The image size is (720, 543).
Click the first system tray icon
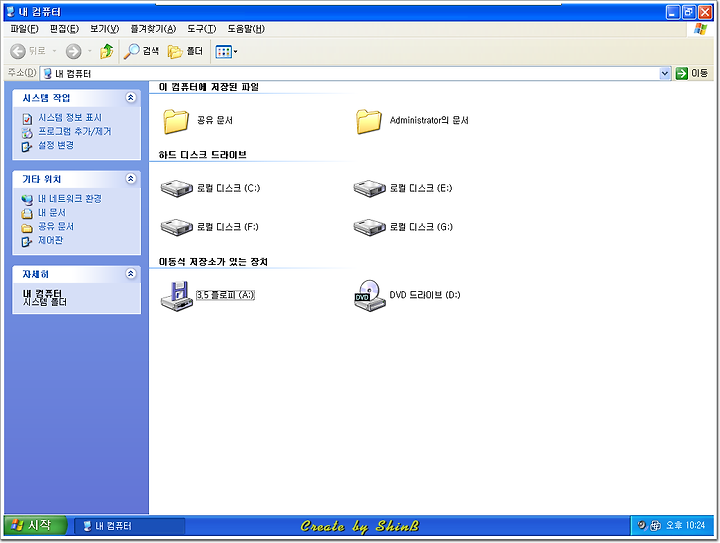point(642,525)
